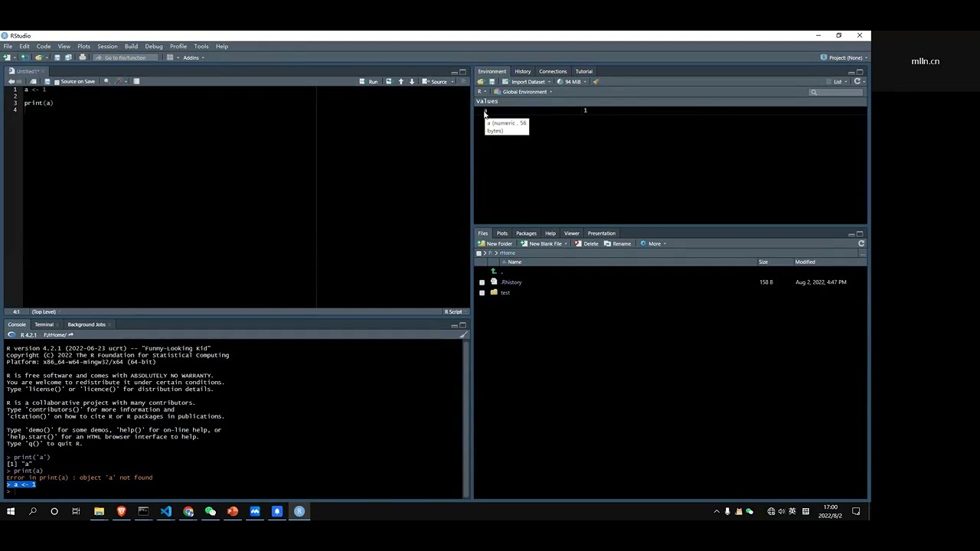This screenshot has height=551, width=980.
Task: Toggle select-all checkbox in Files path bar
Action: [x=479, y=253]
